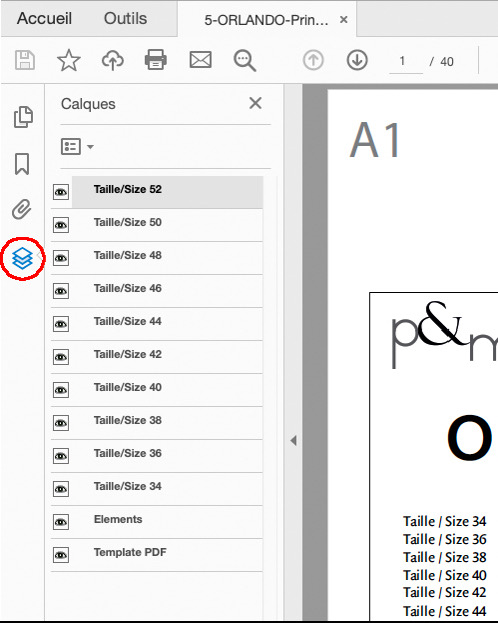
Task: Print the document with printer icon
Action: 155,60
